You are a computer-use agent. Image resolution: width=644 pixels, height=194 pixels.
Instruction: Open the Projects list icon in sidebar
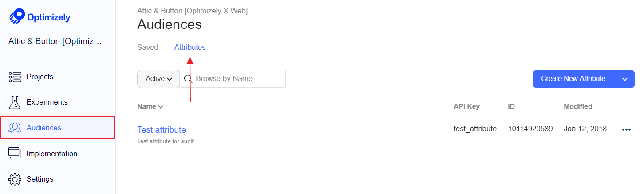(15, 77)
